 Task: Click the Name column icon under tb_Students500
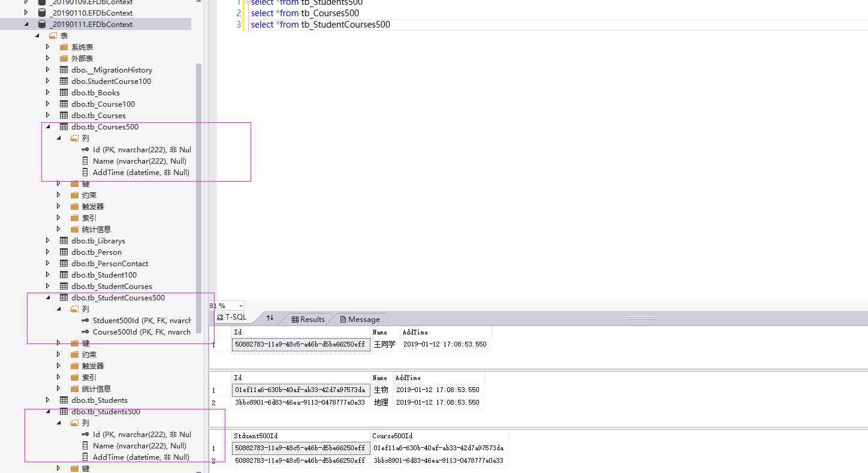click(85, 446)
